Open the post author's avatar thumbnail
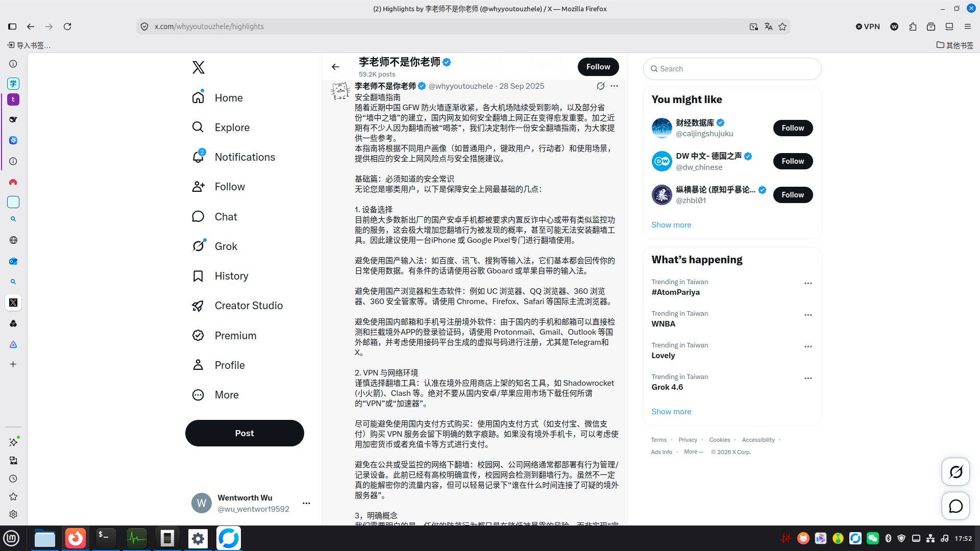Image resolution: width=980 pixels, height=551 pixels. pos(340,91)
